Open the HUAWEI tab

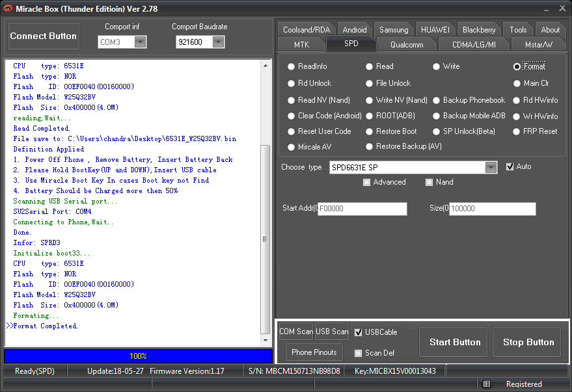[x=435, y=29]
